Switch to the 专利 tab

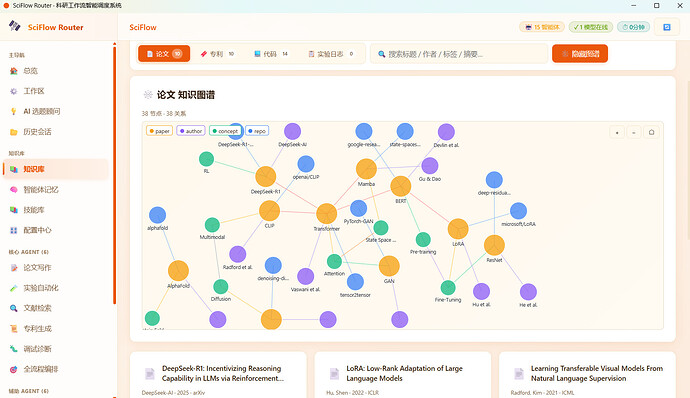pos(217,54)
